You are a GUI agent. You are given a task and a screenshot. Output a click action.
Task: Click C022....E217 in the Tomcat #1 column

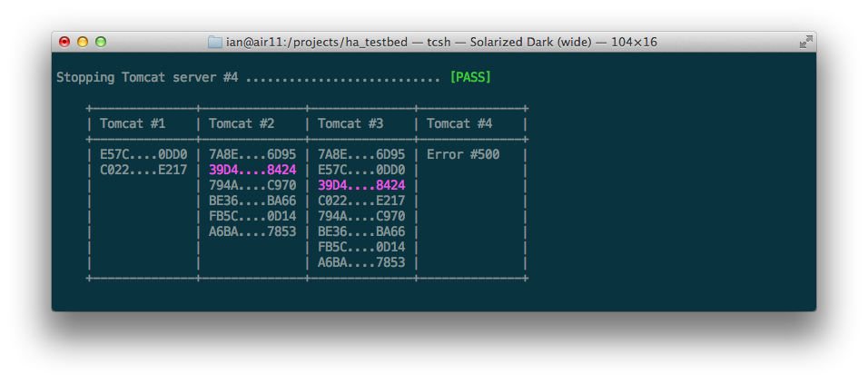point(143,170)
